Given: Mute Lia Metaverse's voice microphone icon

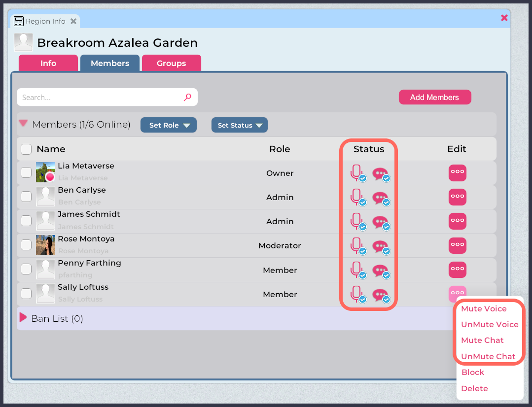Looking at the screenshot, I should (357, 173).
